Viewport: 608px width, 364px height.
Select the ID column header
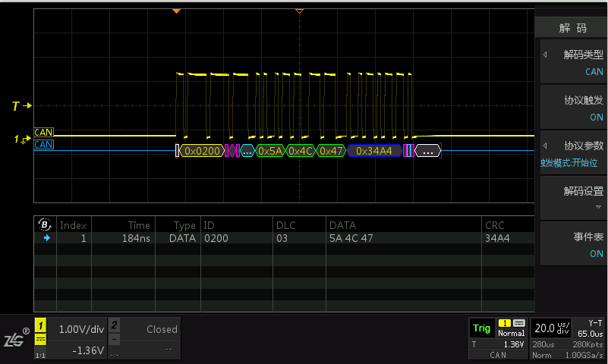[209, 225]
